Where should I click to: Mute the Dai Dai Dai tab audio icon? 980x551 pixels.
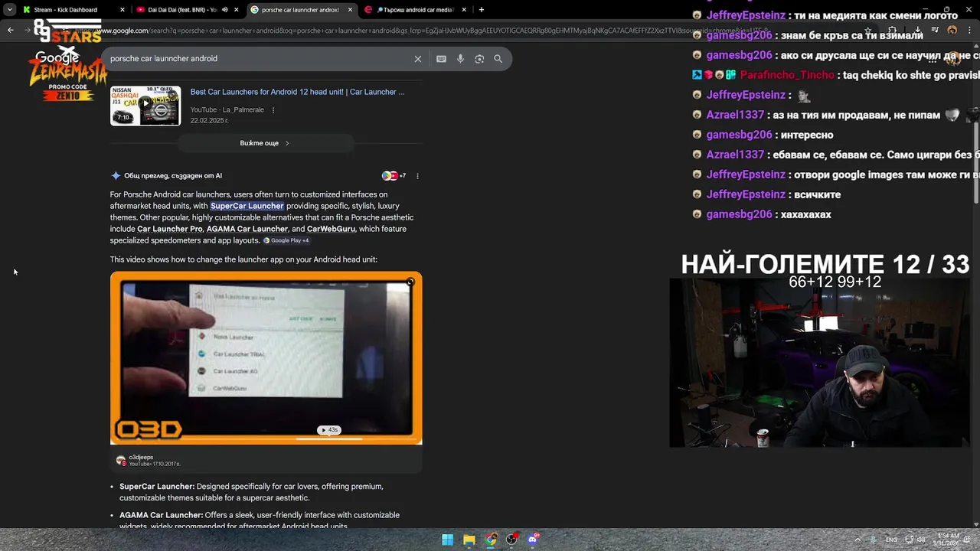tap(224, 10)
